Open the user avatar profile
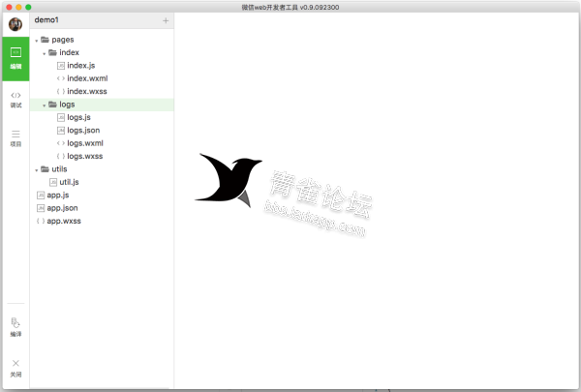This screenshot has width=581, height=392. [15, 24]
